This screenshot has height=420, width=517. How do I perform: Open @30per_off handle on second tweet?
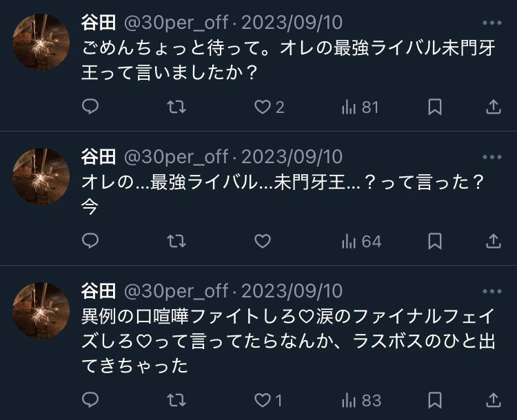tap(175, 157)
